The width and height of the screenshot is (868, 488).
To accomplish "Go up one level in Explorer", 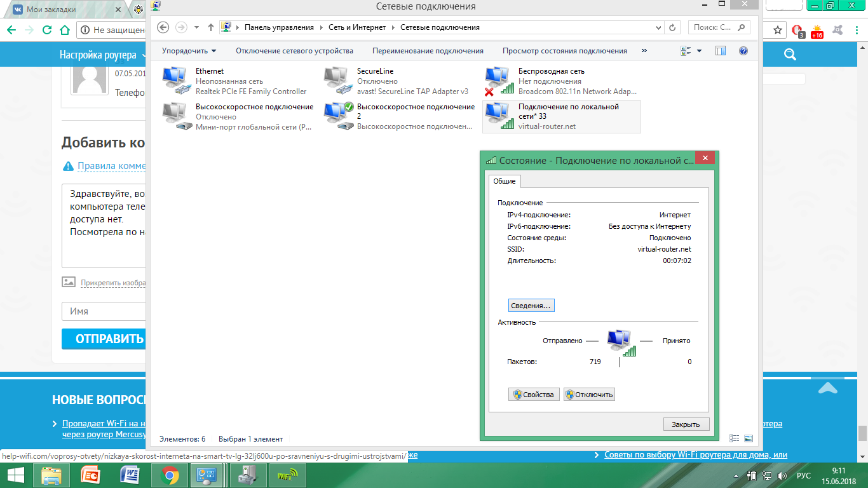I will pos(211,27).
